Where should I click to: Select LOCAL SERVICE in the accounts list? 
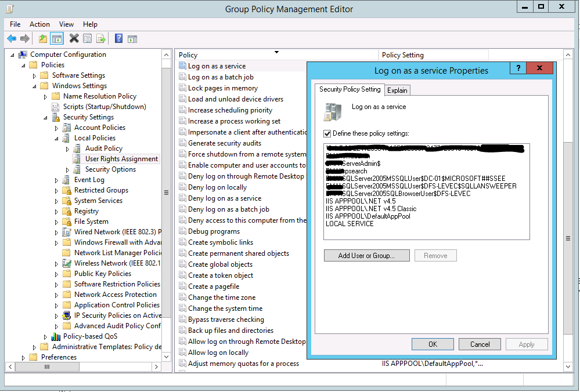350,224
